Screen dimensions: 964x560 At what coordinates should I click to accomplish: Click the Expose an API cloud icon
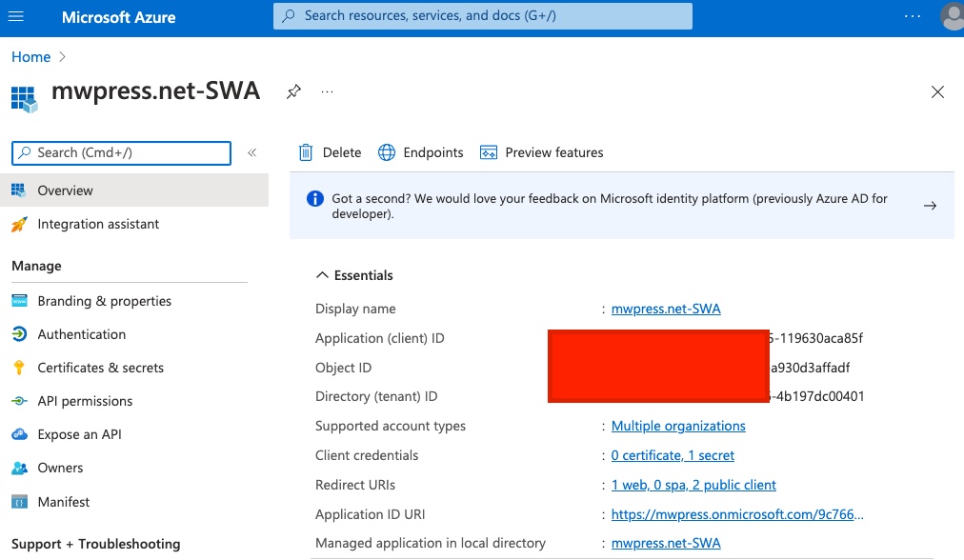tap(19, 434)
